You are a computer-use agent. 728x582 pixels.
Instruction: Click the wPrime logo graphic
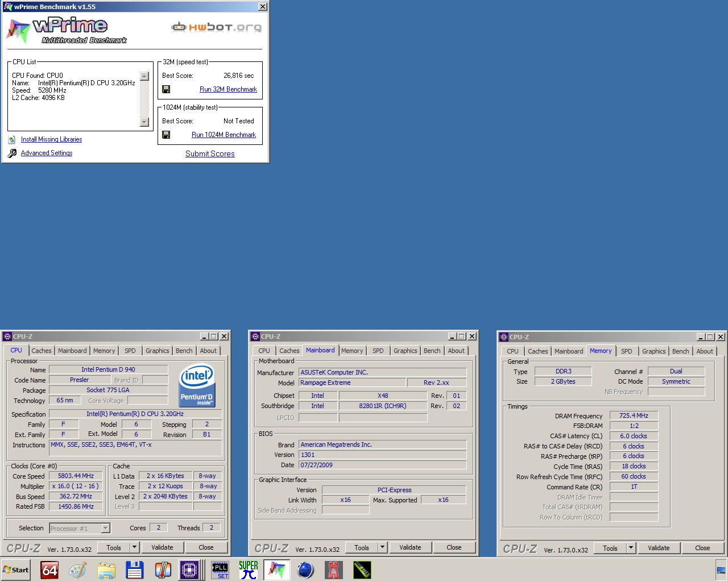(67, 31)
